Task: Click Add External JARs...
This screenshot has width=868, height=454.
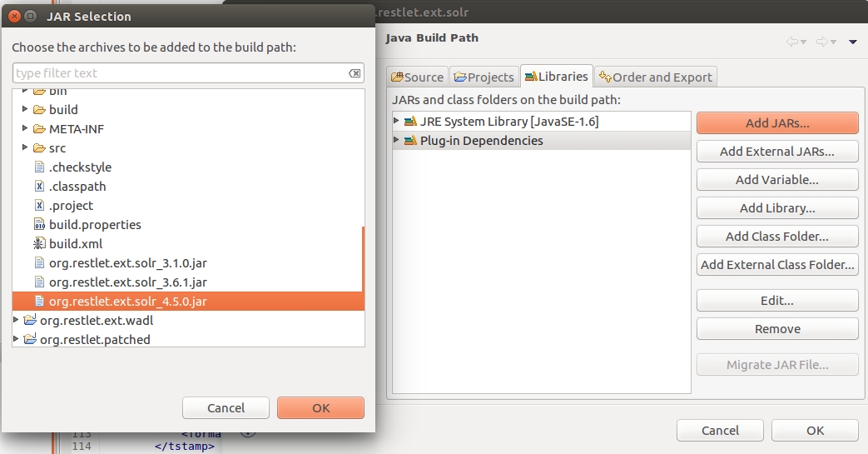Action: 777,152
